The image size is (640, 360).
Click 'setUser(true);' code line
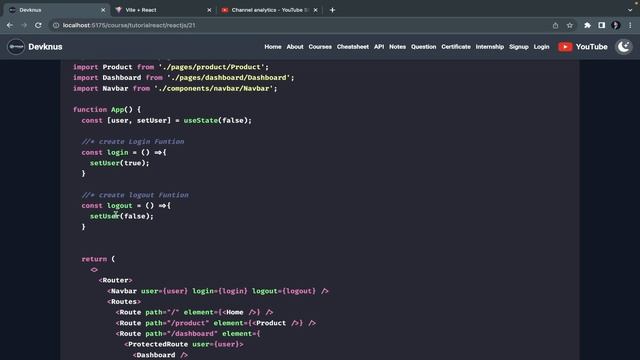(x=120, y=163)
